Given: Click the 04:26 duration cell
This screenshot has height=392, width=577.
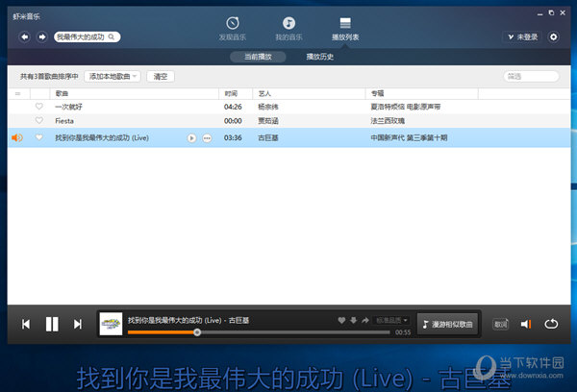Looking at the screenshot, I should 233,107.
